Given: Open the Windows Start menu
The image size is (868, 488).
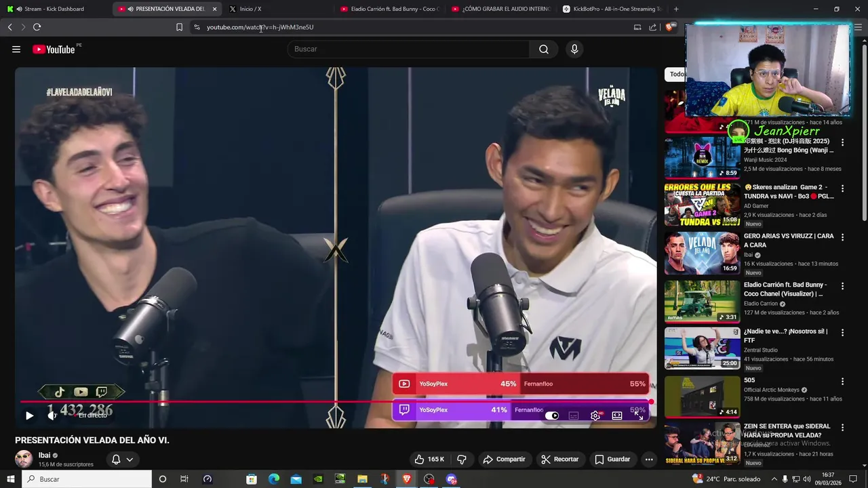Looking at the screenshot, I should (10, 479).
